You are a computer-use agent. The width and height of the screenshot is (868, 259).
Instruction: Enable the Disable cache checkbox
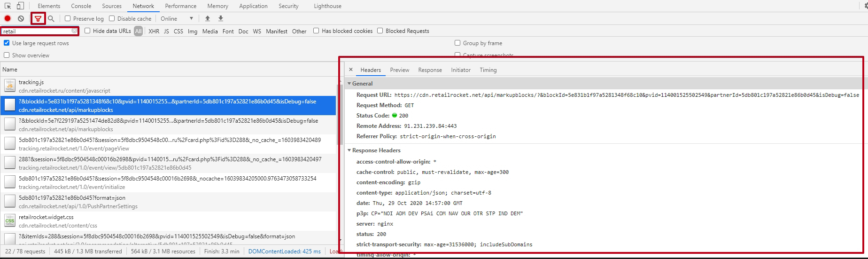(112, 18)
